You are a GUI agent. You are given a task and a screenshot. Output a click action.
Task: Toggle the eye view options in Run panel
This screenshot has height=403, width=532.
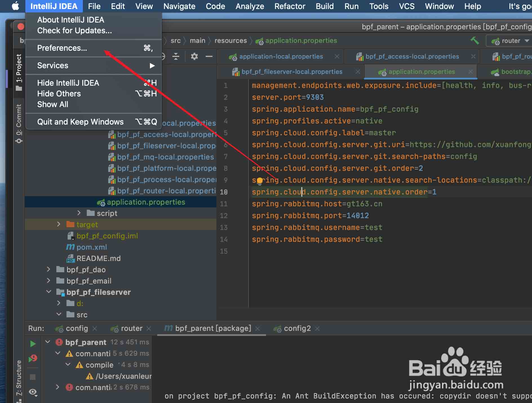click(x=33, y=392)
